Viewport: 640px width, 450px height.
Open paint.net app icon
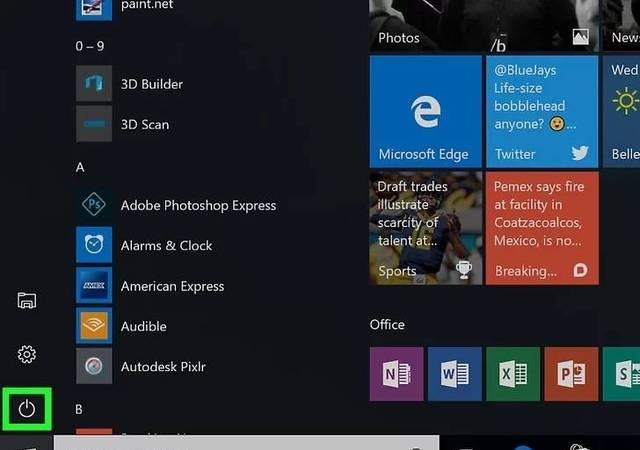click(x=94, y=10)
